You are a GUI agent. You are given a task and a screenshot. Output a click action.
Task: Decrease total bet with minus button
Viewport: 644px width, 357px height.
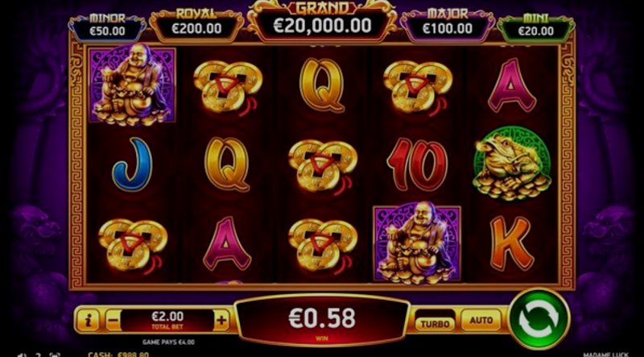tap(114, 320)
